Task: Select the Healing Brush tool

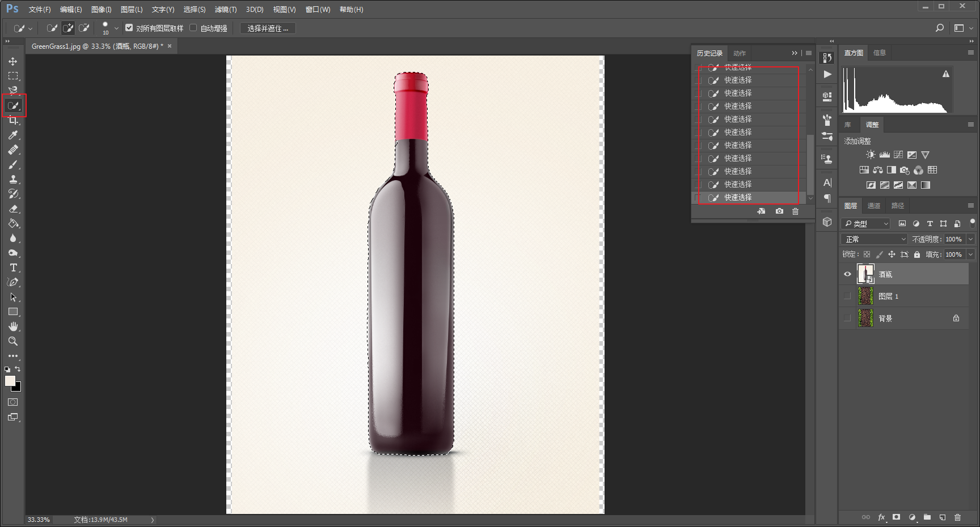Action: (13, 150)
